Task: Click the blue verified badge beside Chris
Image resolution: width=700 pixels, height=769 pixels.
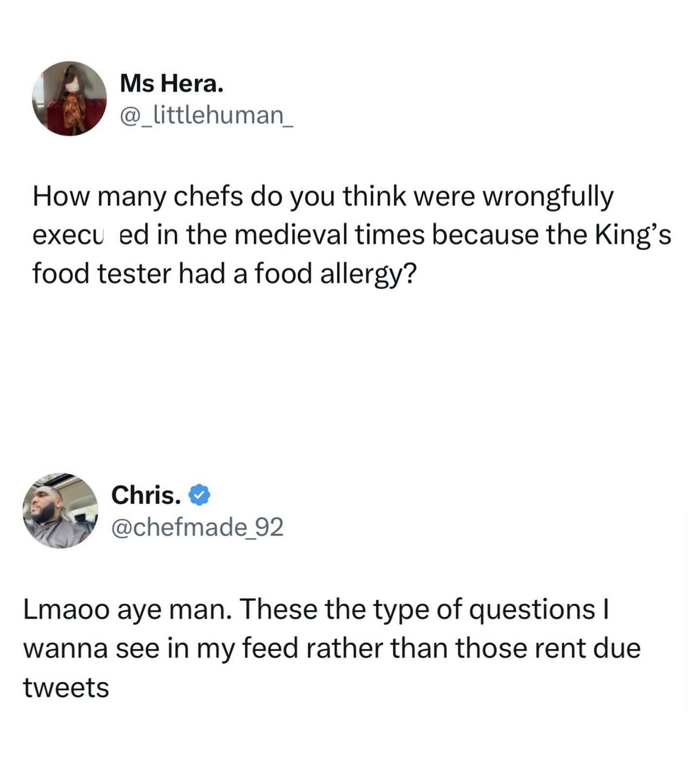Action: 199,495
